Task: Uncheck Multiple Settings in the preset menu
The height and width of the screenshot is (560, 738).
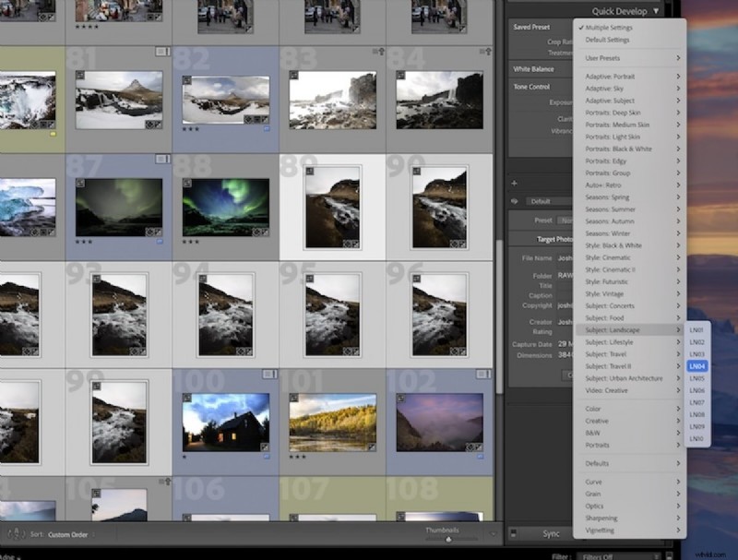Action: pos(609,28)
